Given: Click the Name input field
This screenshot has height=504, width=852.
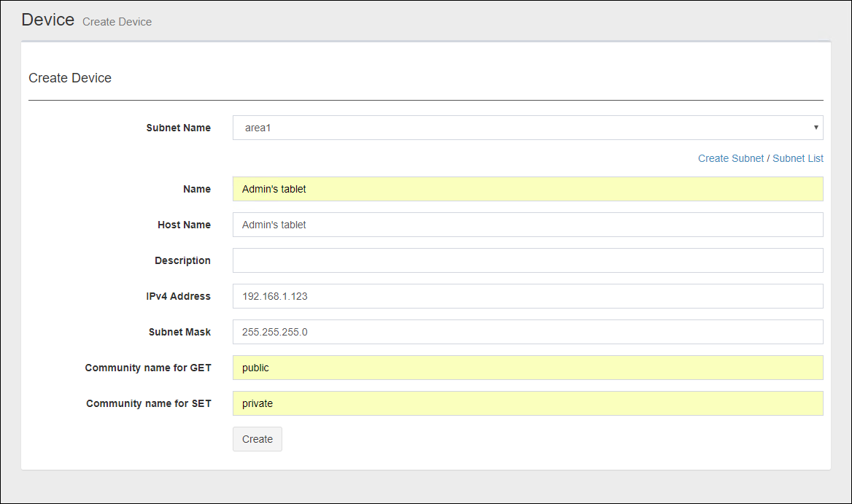Looking at the screenshot, I should click(x=527, y=189).
